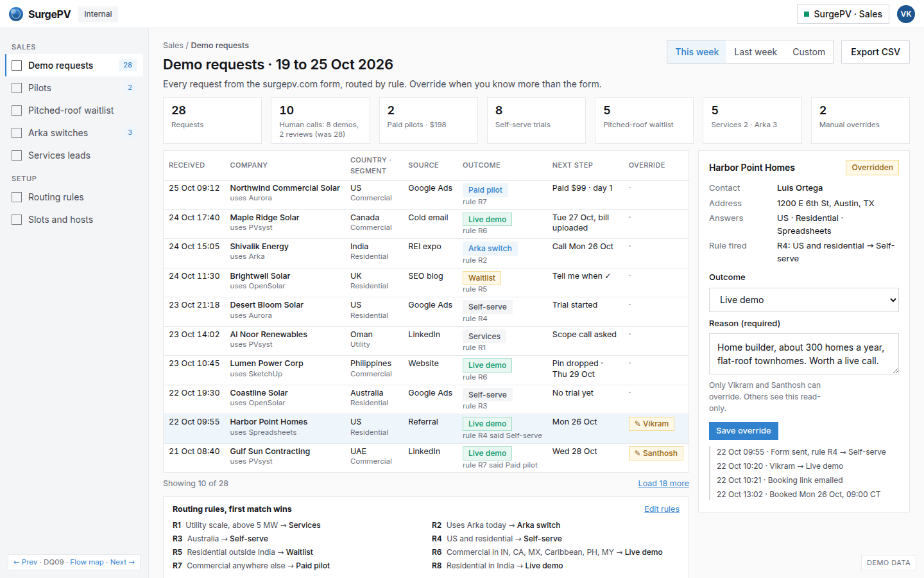The height and width of the screenshot is (578, 924).
Task: Switch to the Last week tab
Action: [x=755, y=52]
